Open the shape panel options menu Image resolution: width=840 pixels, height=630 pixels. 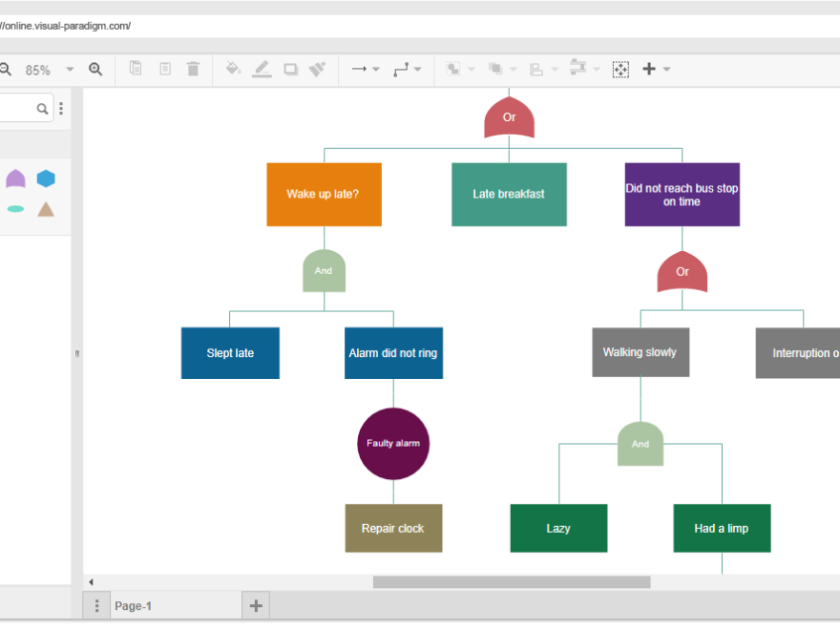coord(60,108)
